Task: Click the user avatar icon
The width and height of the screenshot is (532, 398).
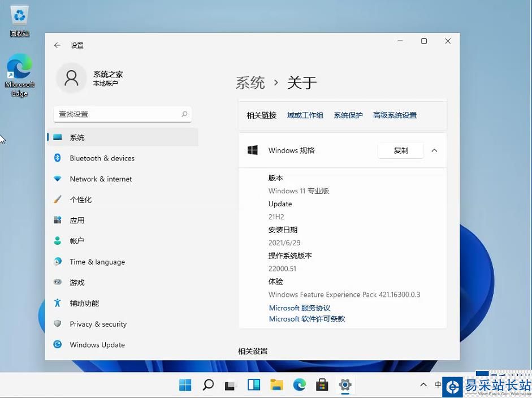Action: click(x=72, y=78)
